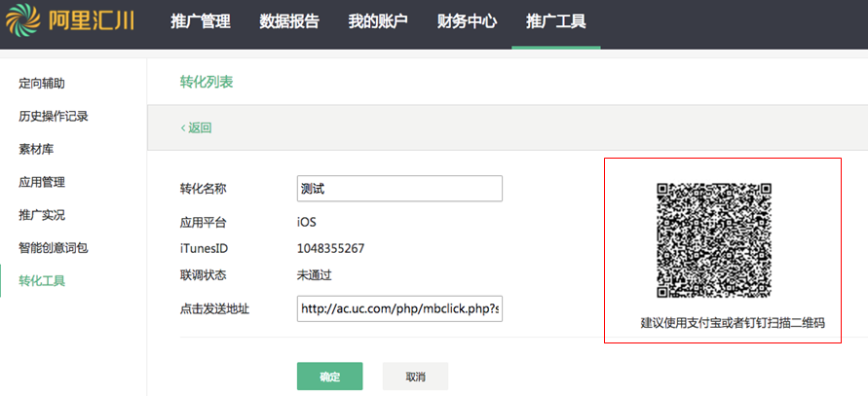The image size is (868, 396).
Task: Open 素材库 in the sidebar
Action: tap(37, 149)
